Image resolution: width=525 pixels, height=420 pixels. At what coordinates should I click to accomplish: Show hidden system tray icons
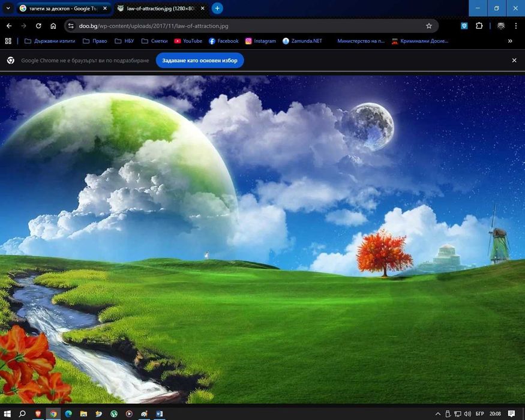pos(437,414)
